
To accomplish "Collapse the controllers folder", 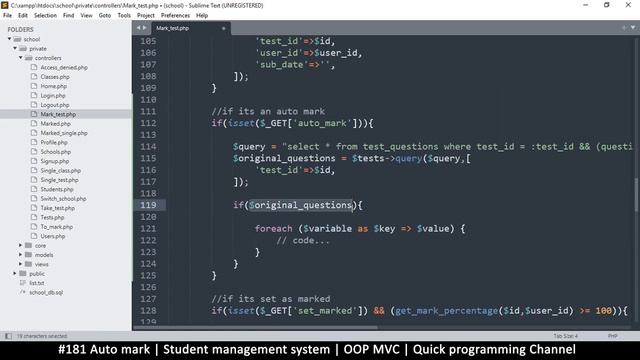I will tap(21, 58).
